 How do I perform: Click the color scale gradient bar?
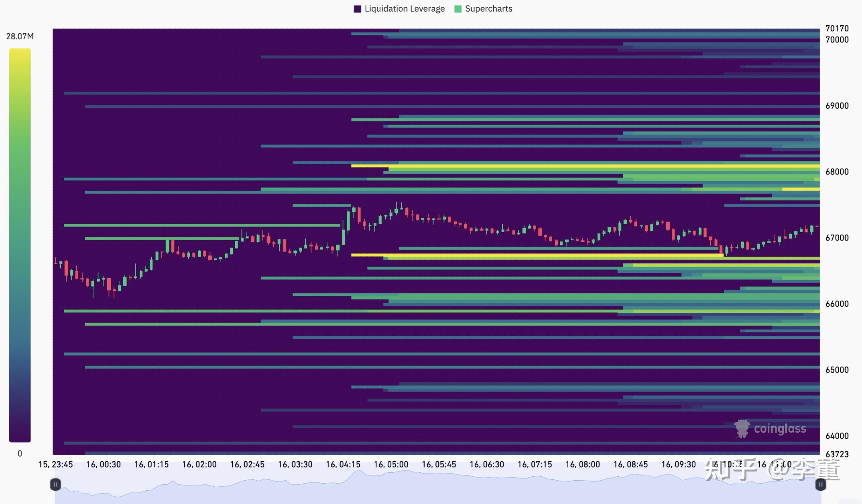20,245
